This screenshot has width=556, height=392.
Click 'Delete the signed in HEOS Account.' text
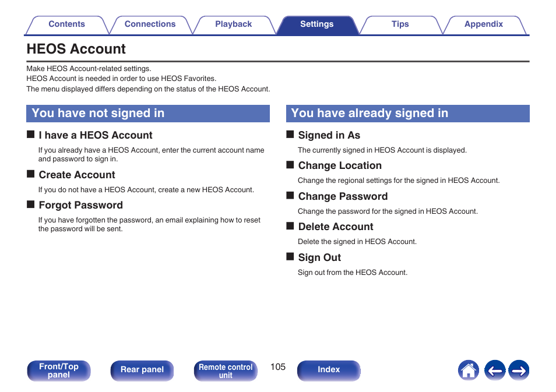click(357, 242)
